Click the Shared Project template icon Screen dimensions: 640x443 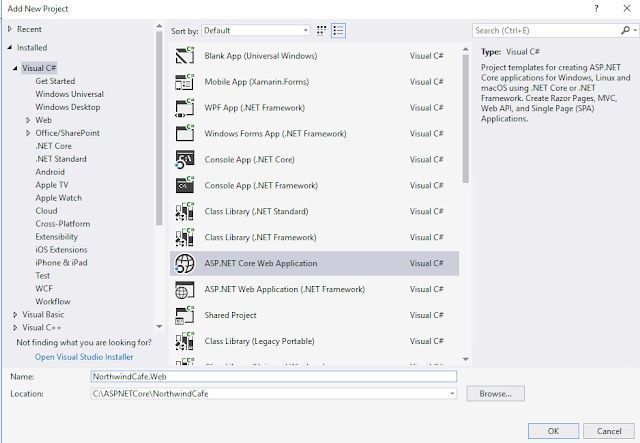[184, 315]
